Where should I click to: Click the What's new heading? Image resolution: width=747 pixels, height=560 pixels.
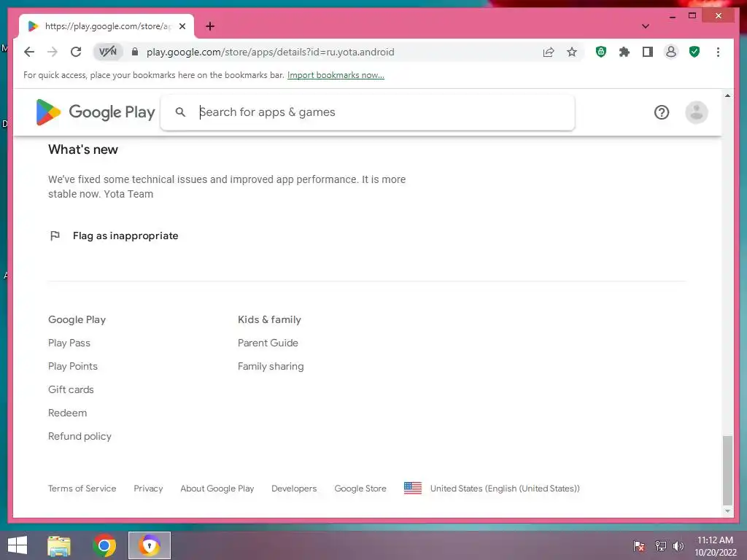[83, 149]
